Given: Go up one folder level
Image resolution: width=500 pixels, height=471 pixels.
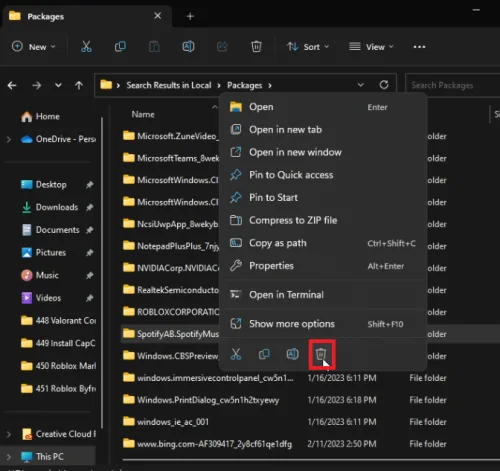Looking at the screenshot, I should (x=79, y=85).
